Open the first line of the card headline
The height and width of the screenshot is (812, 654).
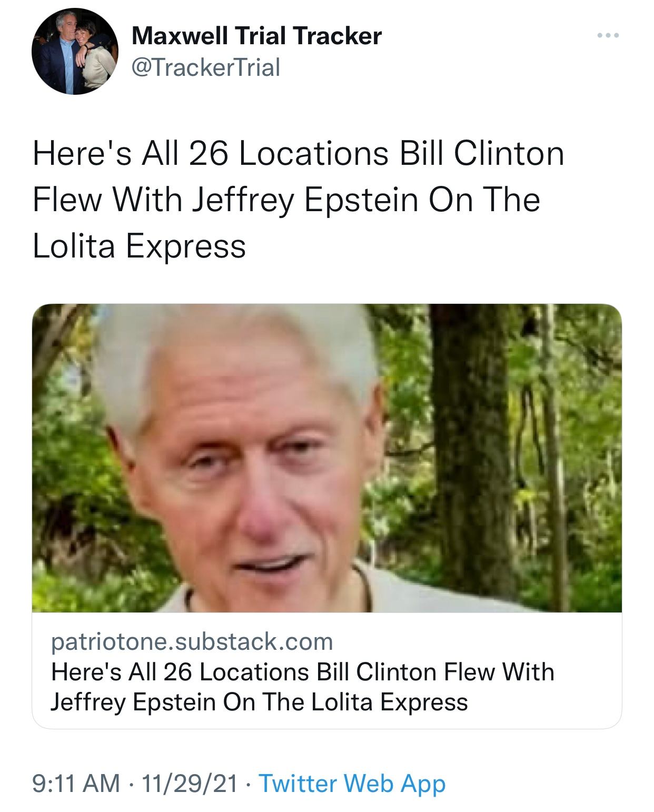303,672
